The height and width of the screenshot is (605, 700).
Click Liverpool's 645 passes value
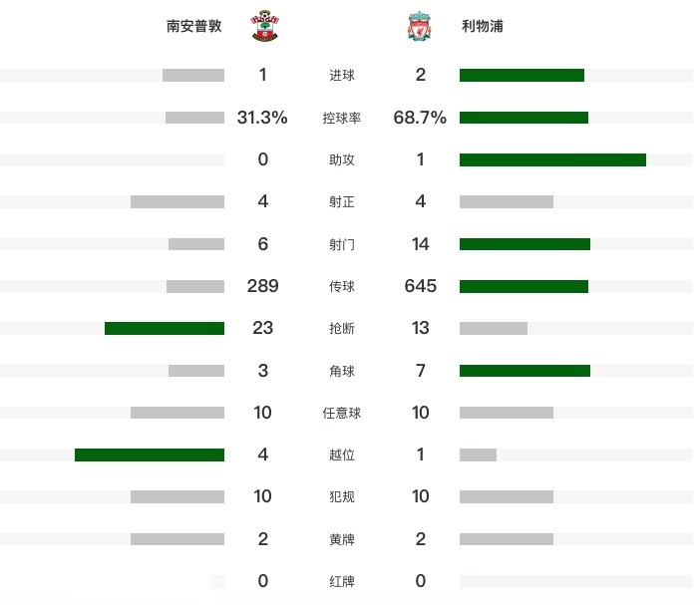click(420, 286)
